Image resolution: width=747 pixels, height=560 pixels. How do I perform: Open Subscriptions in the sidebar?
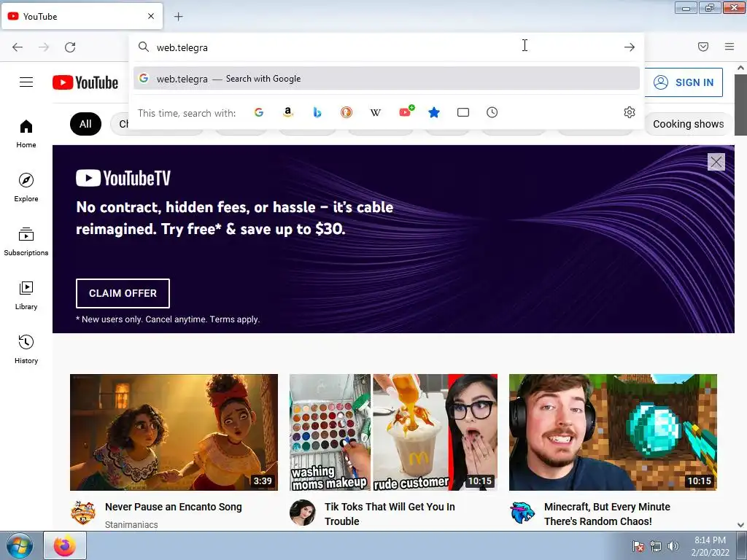pyautogui.click(x=26, y=241)
